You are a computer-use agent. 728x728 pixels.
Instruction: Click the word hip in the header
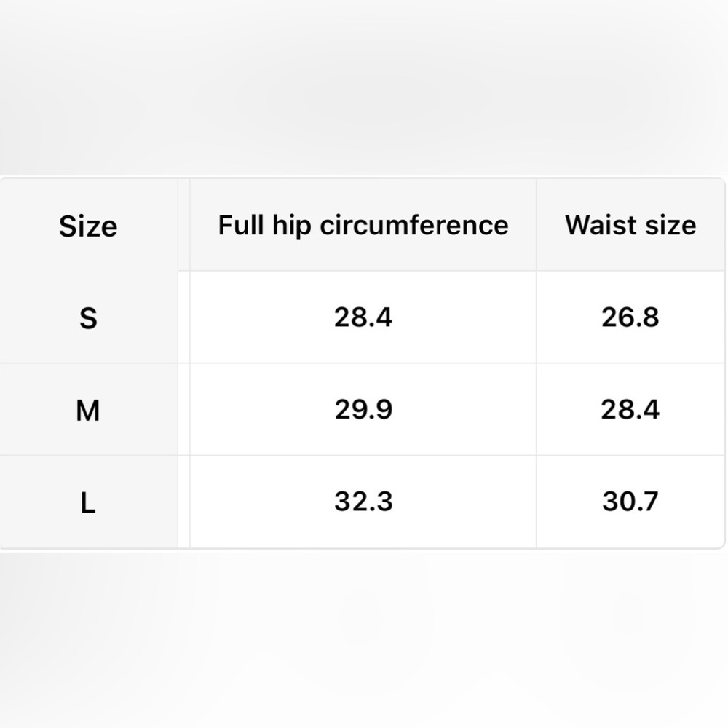click(x=292, y=226)
